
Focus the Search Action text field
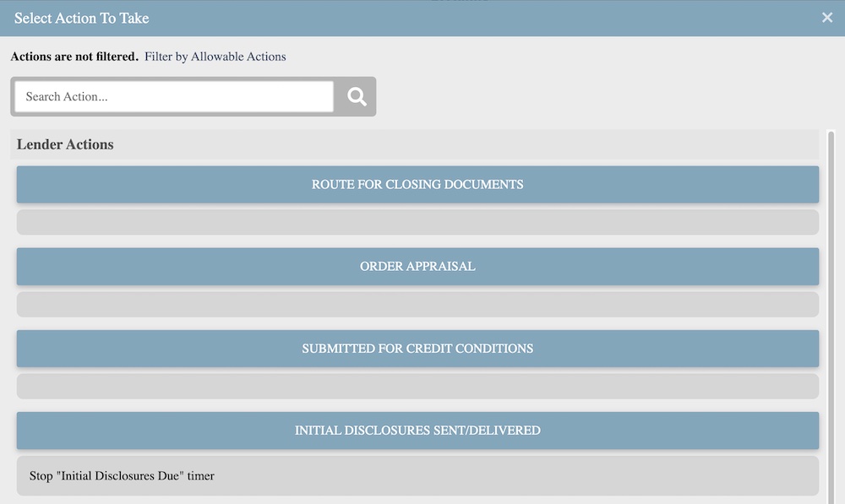[x=174, y=96]
